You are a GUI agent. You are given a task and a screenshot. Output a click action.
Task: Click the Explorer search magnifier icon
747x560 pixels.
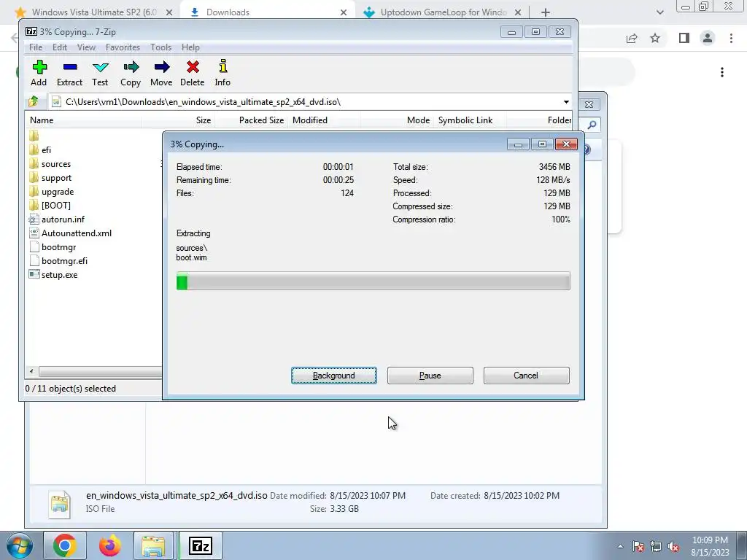(x=592, y=125)
